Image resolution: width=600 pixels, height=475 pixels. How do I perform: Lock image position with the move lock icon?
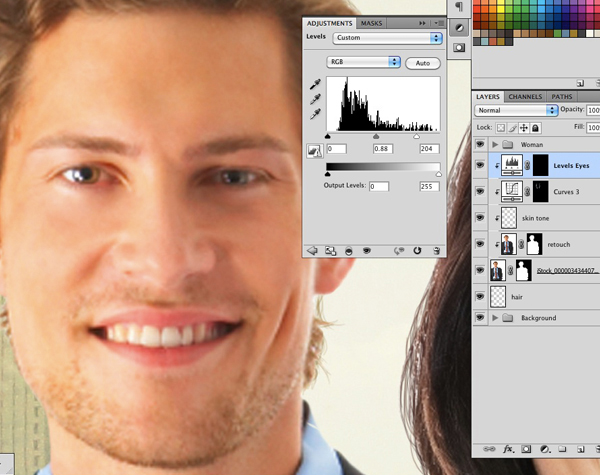[x=523, y=128]
